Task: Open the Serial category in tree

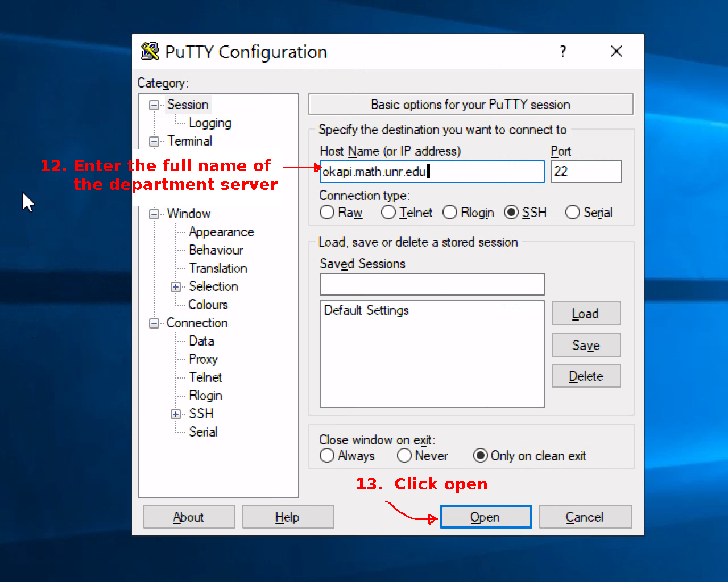Action: click(203, 432)
